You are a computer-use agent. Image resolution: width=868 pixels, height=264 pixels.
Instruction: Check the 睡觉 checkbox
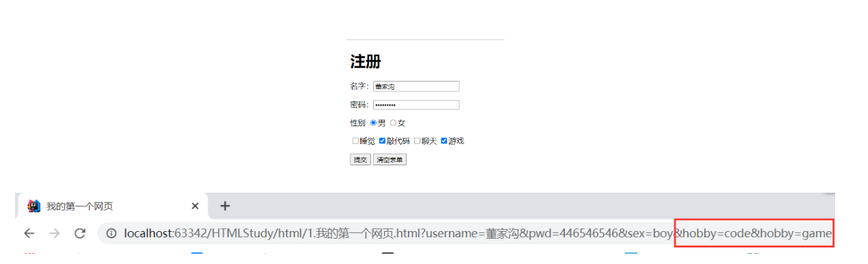tap(355, 141)
